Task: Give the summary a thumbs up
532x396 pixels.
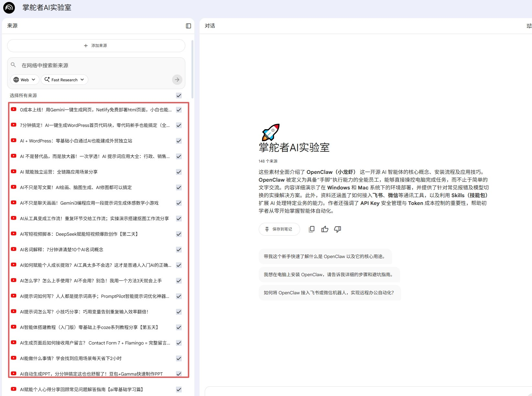Action: (x=325, y=229)
